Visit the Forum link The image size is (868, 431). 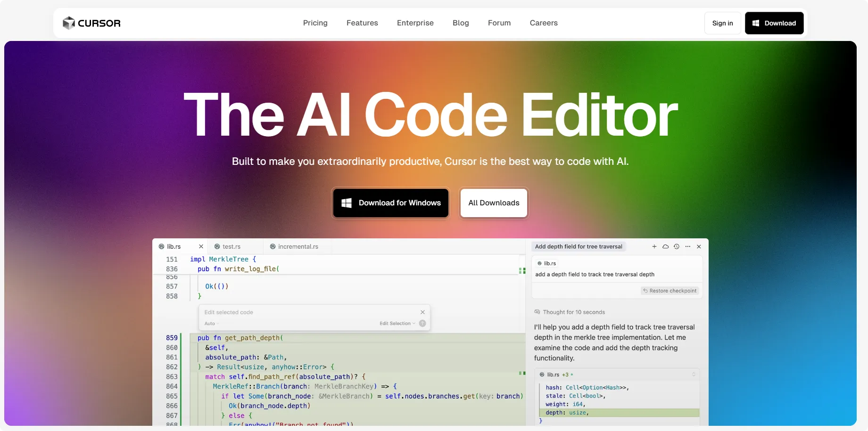499,23
